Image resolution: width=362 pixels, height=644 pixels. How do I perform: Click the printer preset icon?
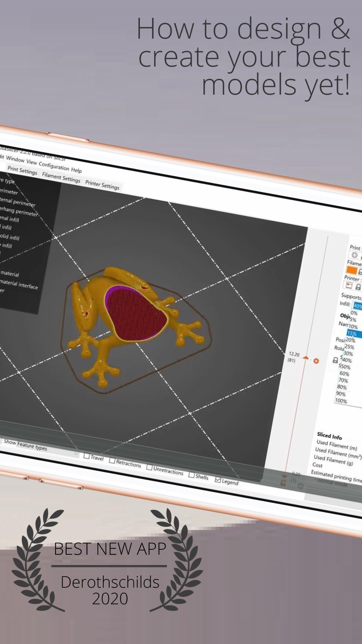(x=349, y=285)
